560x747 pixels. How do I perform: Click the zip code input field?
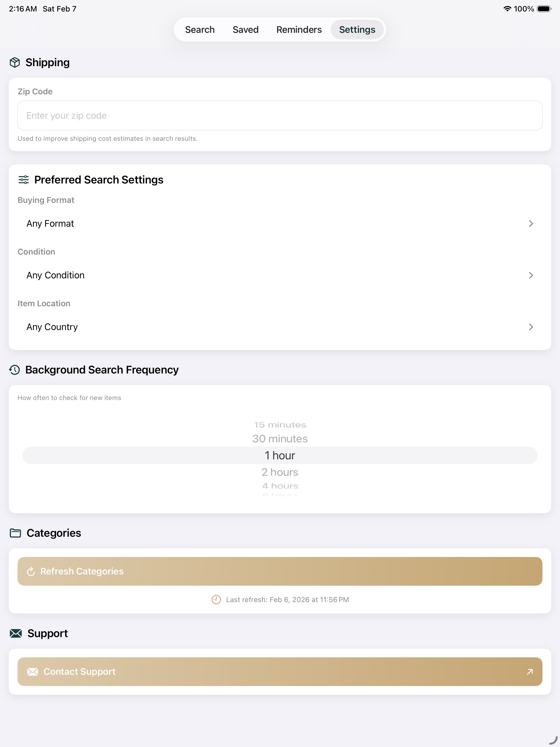tap(280, 115)
